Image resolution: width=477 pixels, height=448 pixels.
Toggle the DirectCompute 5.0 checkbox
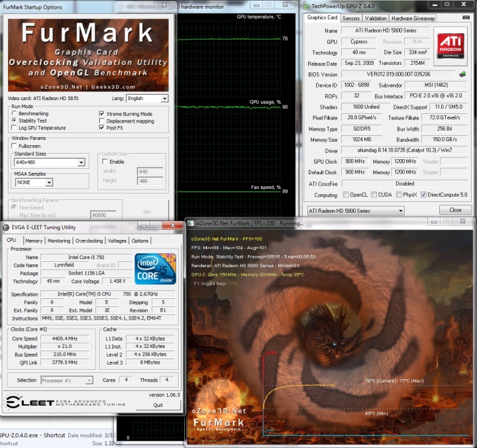pyautogui.click(x=423, y=194)
